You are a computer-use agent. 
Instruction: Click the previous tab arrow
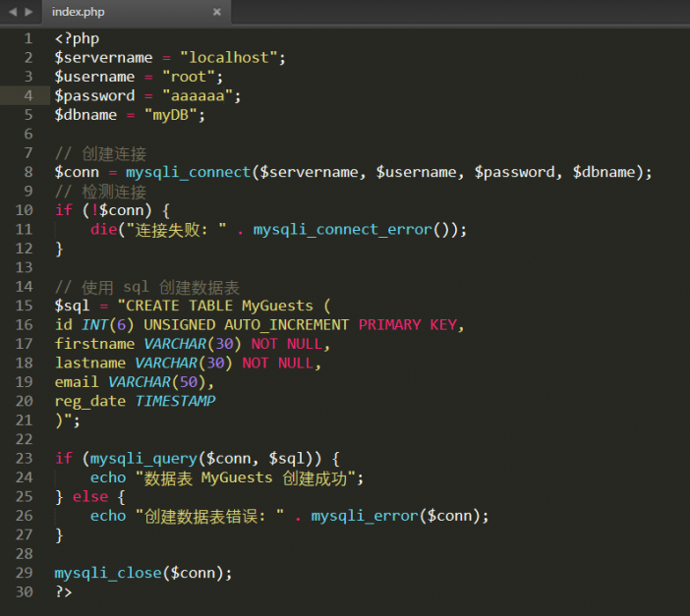pyautogui.click(x=13, y=12)
